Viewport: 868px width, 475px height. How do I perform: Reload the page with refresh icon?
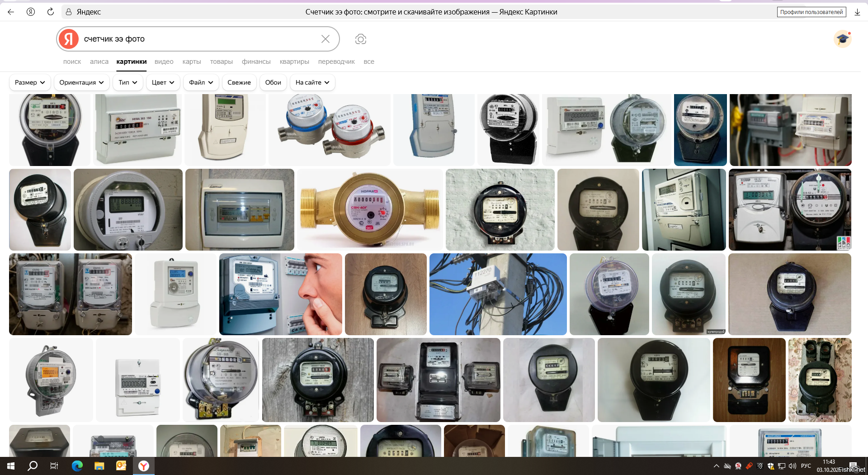pos(51,12)
